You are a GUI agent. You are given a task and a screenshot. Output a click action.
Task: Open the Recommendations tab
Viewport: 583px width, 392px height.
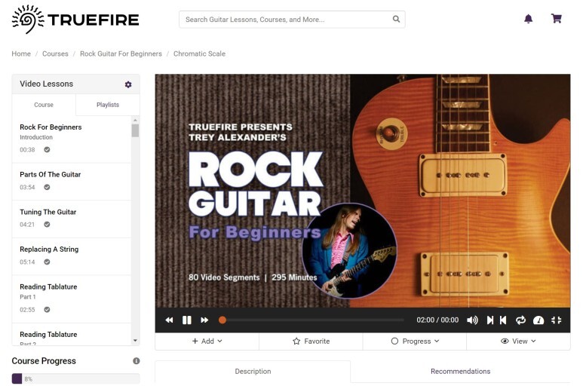pyautogui.click(x=460, y=371)
